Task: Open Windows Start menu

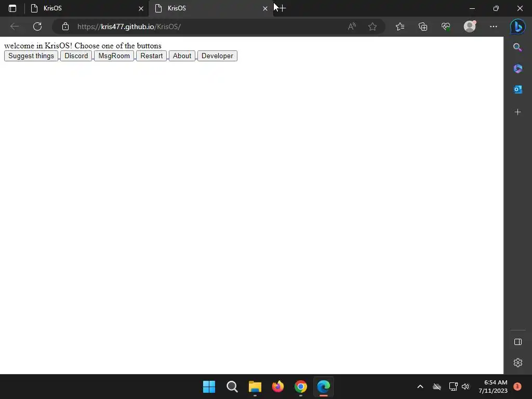Action: pos(209,387)
